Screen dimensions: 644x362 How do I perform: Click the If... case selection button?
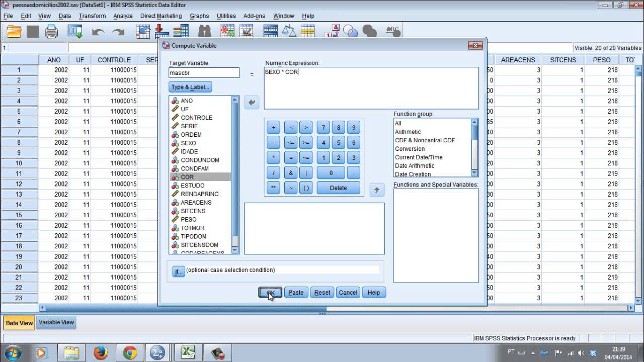point(178,271)
